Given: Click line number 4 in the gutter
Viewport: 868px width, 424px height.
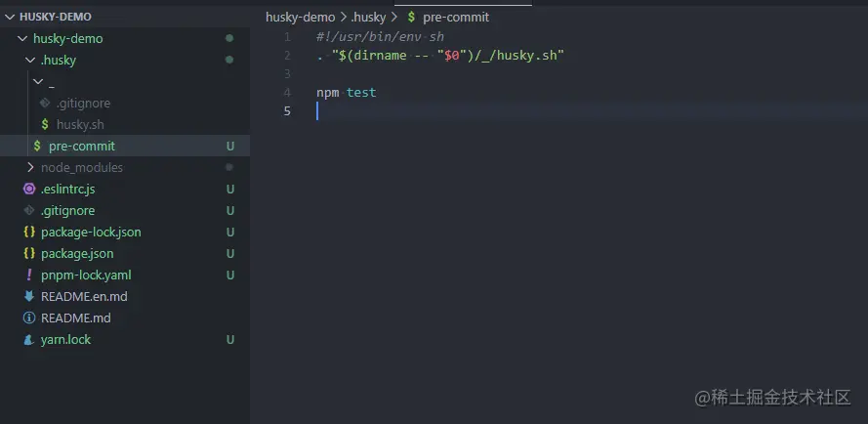Looking at the screenshot, I should tap(287, 93).
